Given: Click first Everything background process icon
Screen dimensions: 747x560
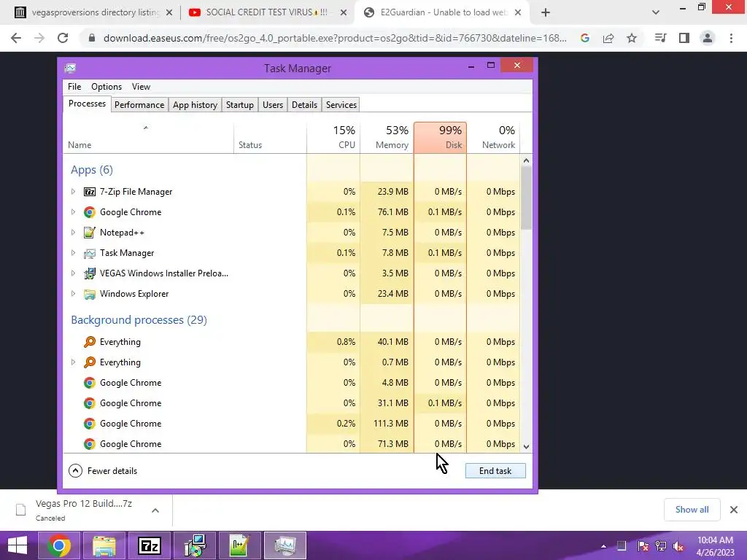Looking at the screenshot, I should click(90, 342).
